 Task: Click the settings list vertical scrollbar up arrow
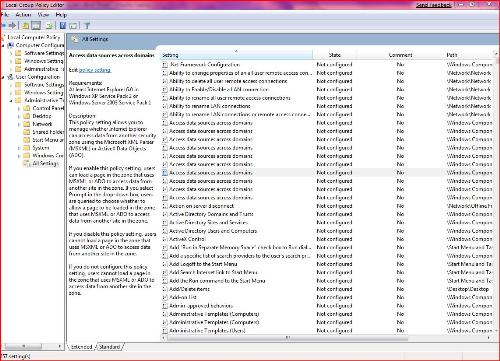click(x=496, y=54)
